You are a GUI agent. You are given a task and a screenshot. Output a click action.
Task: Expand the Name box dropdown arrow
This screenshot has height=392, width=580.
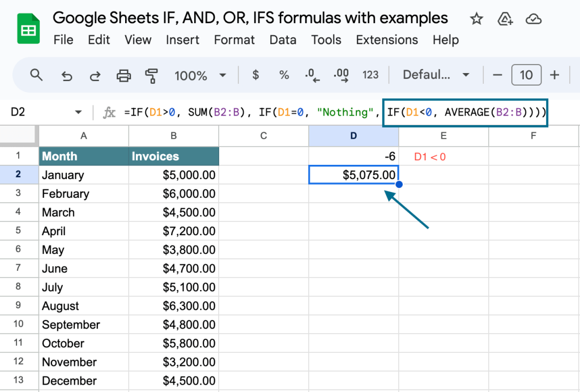point(78,112)
